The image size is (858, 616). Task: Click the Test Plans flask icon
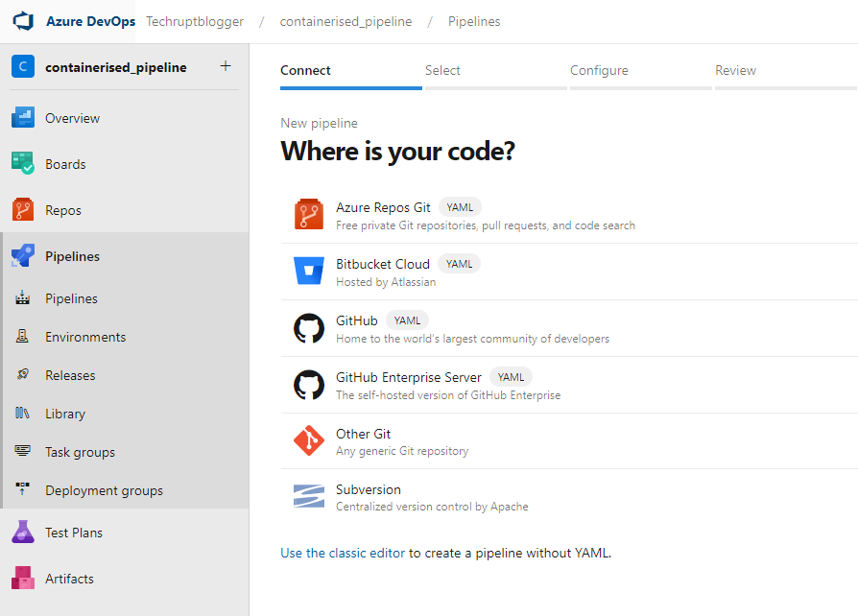click(x=23, y=533)
